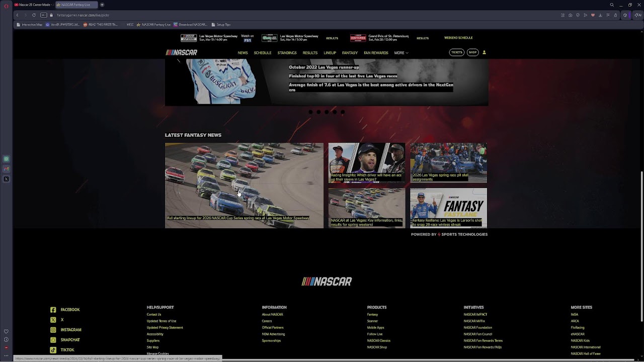This screenshot has width=644, height=362.
Task: Open Racing Insights article thumbnail
Action: click(367, 163)
